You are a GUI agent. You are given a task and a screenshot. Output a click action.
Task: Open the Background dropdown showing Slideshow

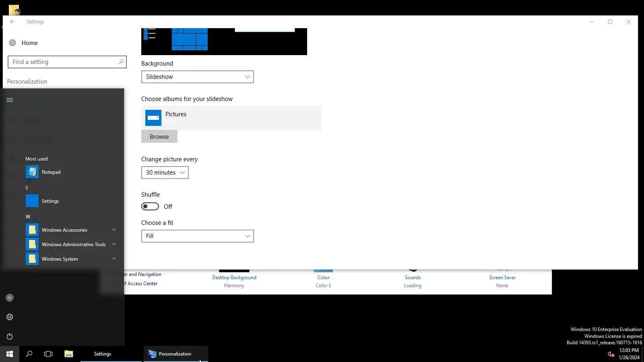point(198,77)
